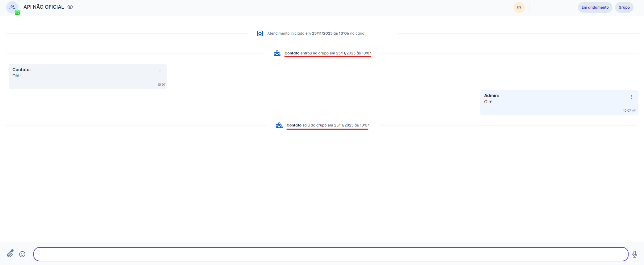Open options menu on Admin's message
The height and width of the screenshot is (265, 644).
(631, 97)
